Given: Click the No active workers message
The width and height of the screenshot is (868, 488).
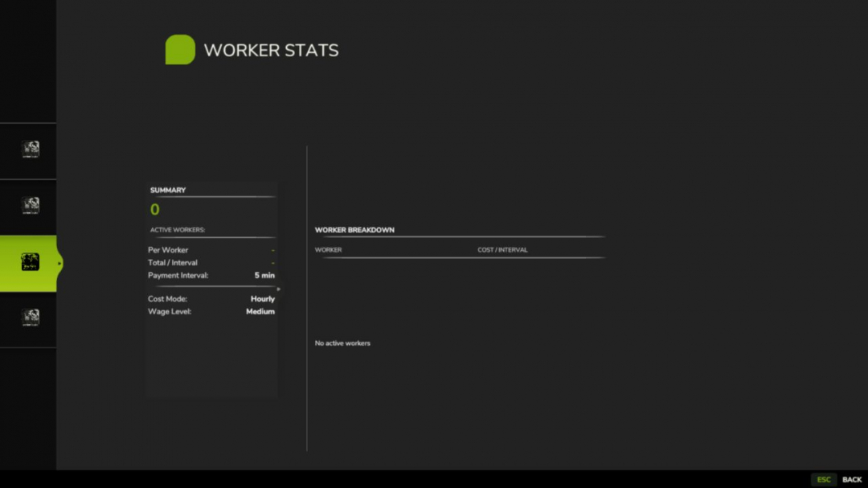Looking at the screenshot, I should (342, 342).
